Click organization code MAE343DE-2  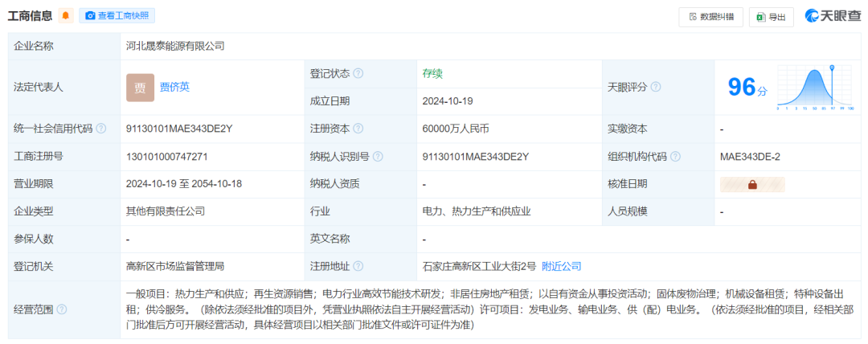(750, 156)
